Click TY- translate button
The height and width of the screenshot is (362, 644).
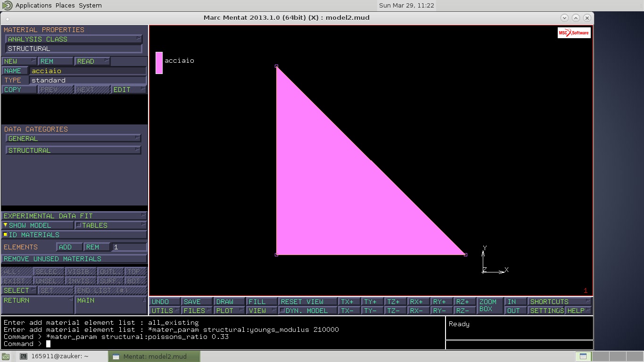pos(372,311)
